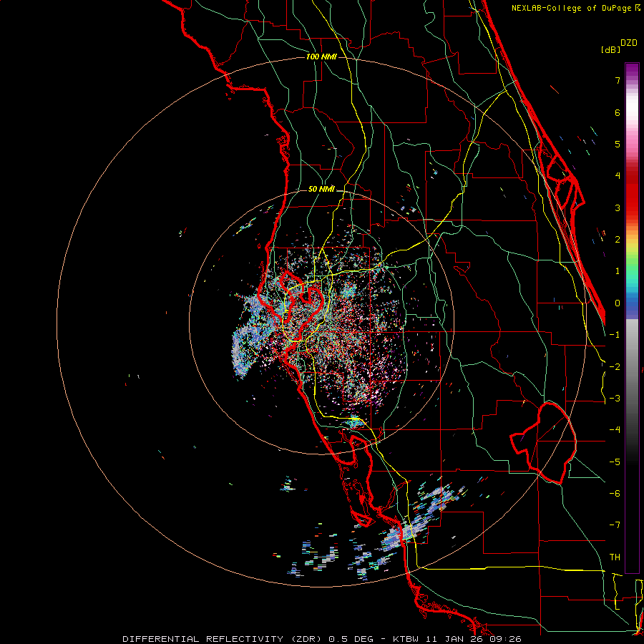Image resolution: width=644 pixels, height=644 pixels.
Task: Click the TH label on the color scale
Action: [x=615, y=557]
